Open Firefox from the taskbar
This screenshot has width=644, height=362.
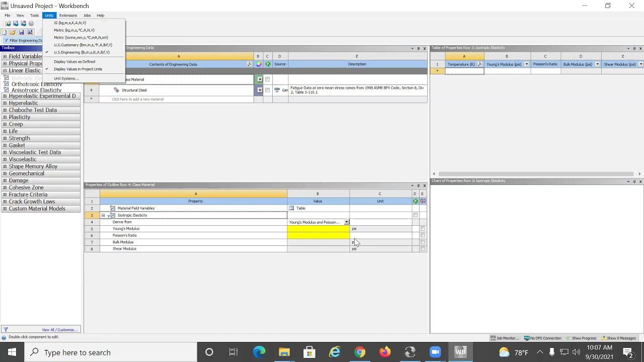(x=385, y=352)
